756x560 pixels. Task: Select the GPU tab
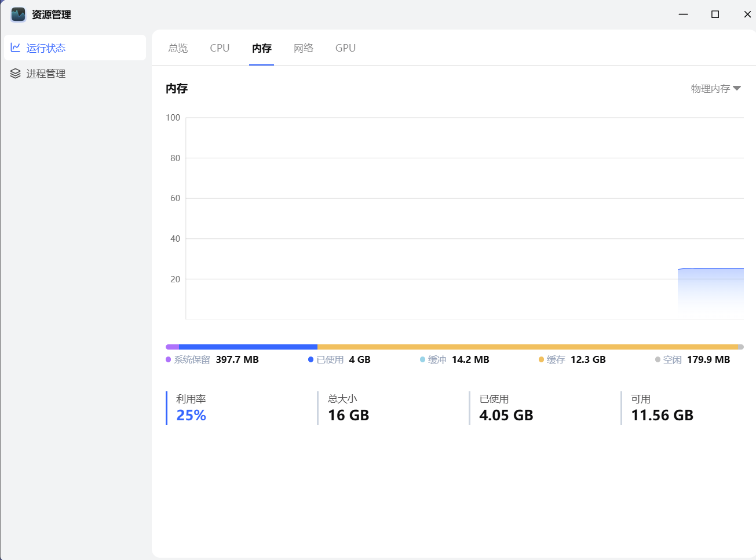point(345,48)
